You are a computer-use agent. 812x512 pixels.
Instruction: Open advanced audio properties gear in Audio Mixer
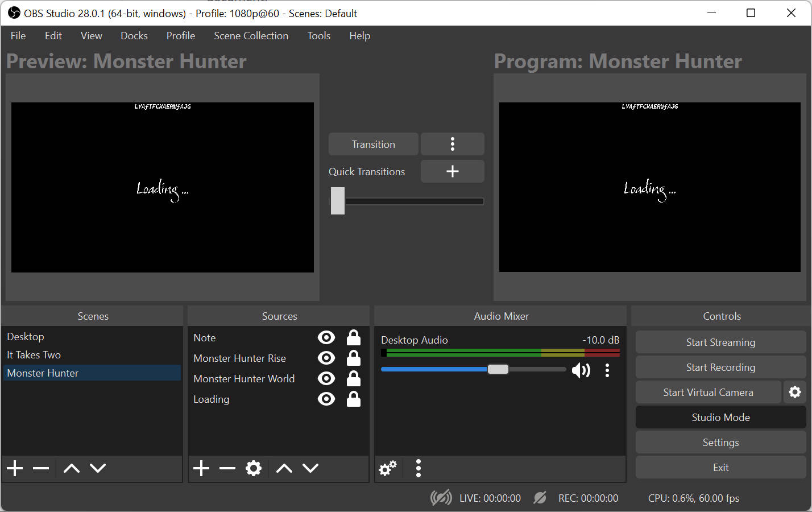(387, 468)
